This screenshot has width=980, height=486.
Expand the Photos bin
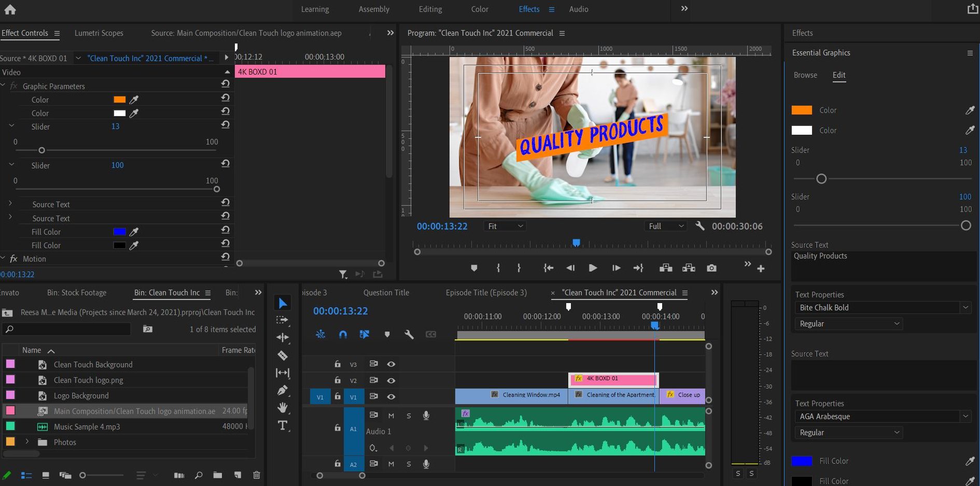[x=27, y=442]
